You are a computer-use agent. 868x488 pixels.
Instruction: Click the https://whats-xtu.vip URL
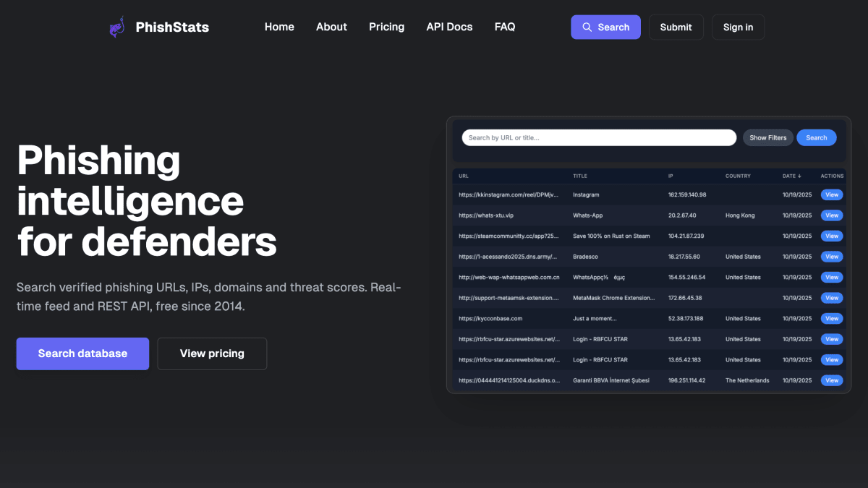click(x=486, y=215)
